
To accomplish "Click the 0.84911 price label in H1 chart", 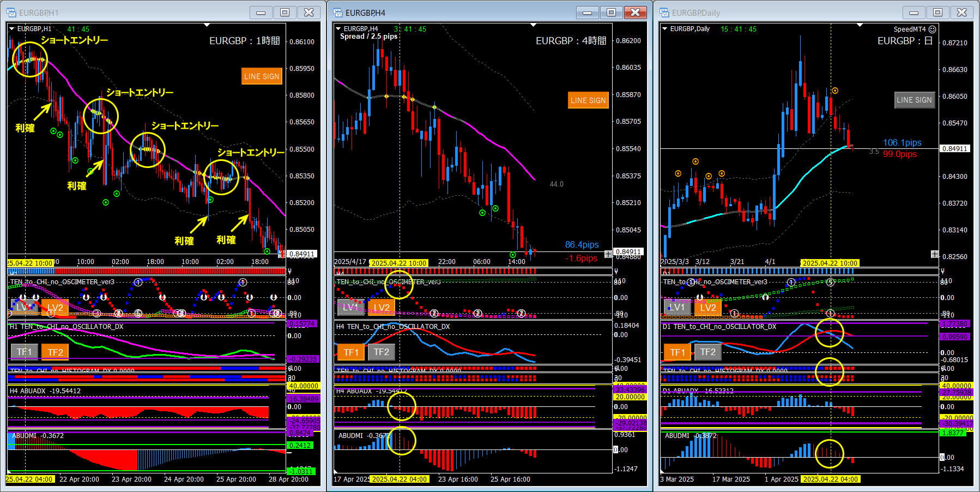I will coord(302,254).
